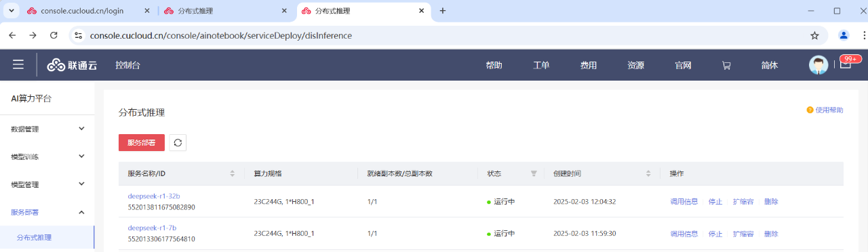Click the user avatar icon
This screenshot has height=252, width=868.
818,65
